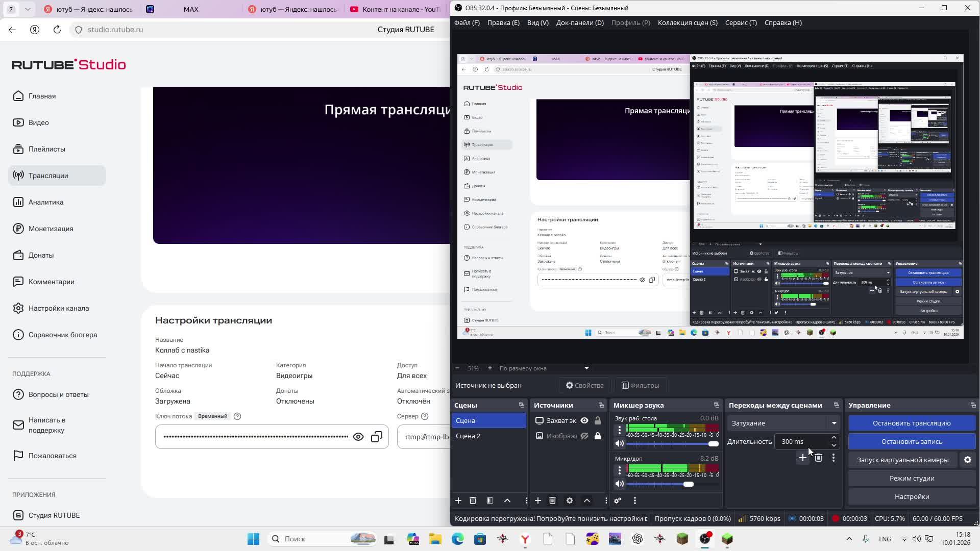Delete selected source with trash icon
Viewport: 980px width, 551px height.
552,500
